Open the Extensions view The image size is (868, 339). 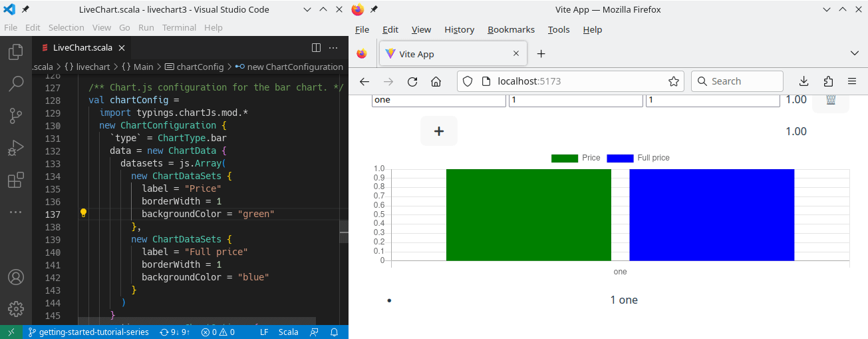(16, 180)
